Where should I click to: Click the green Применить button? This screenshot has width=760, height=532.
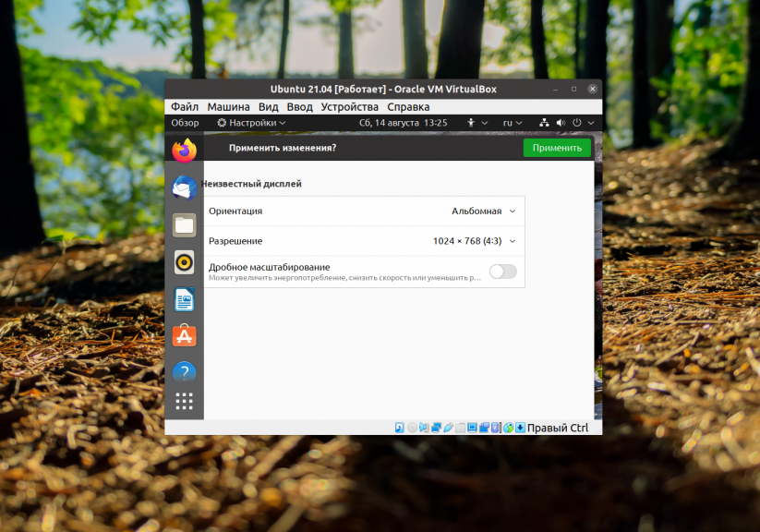(557, 148)
